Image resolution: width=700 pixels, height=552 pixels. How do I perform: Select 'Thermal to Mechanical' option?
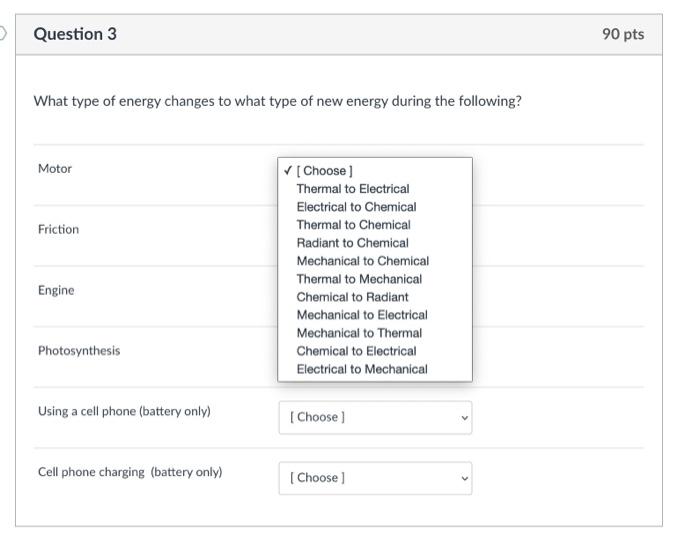359,279
